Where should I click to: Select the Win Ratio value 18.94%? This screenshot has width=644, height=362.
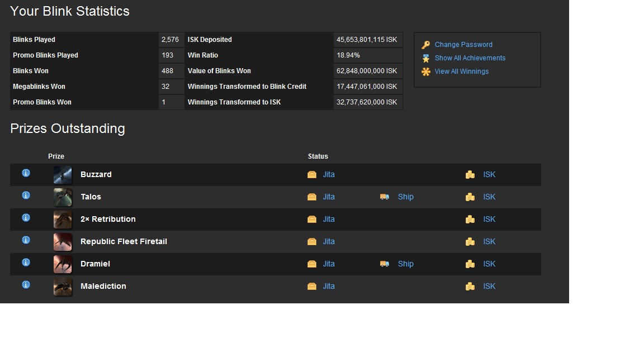coord(348,55)
